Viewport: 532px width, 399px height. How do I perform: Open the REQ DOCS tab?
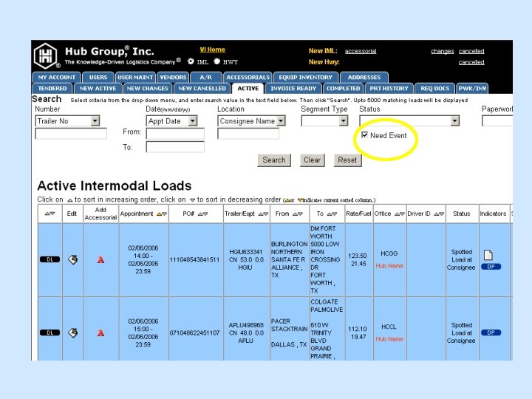tap(435, 89)
